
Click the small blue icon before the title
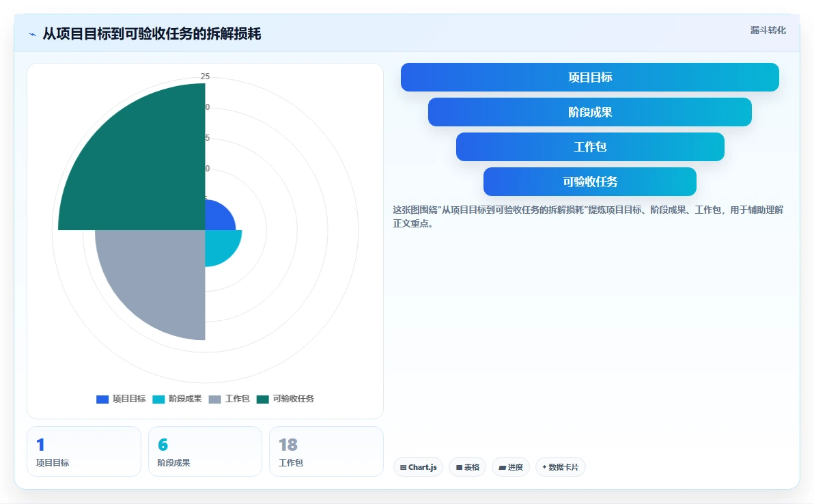coord(32,35)
